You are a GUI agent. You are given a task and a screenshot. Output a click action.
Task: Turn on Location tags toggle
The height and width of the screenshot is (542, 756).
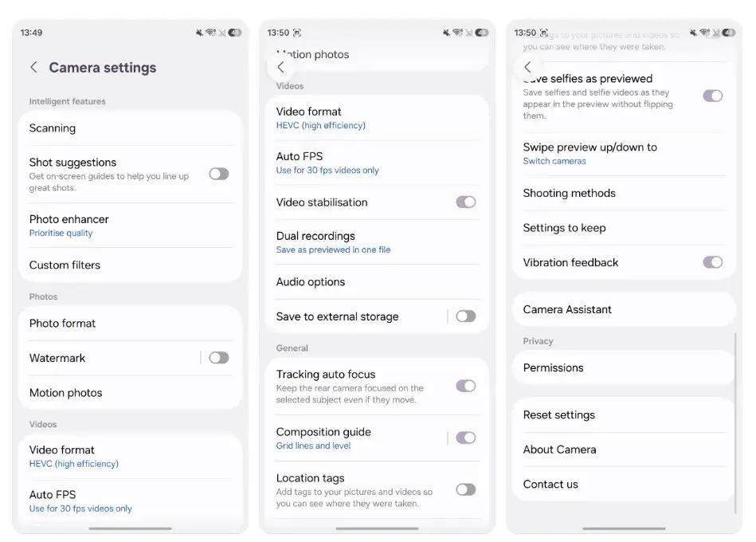point(466,489)
